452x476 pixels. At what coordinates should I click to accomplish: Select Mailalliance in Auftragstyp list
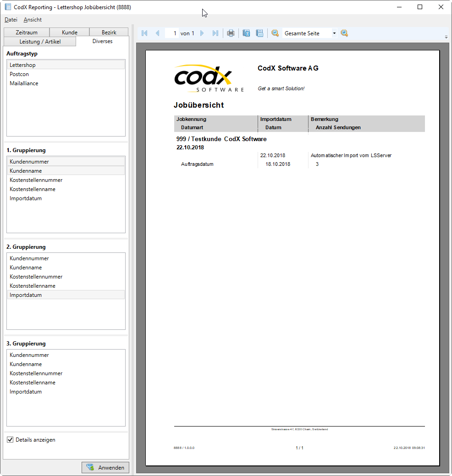(x=66, y=83)
